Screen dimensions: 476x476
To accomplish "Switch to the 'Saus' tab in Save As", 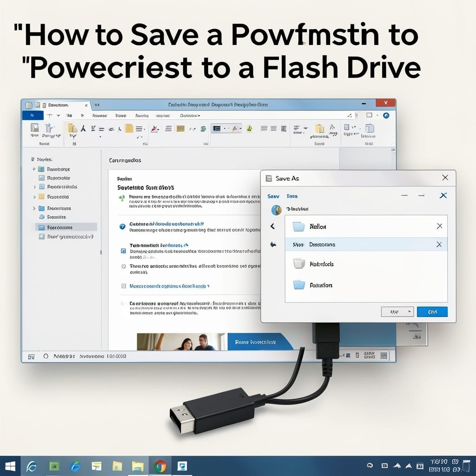I will pos(292,197).
